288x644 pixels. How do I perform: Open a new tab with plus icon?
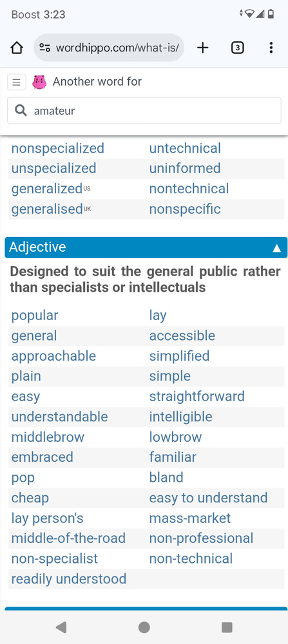pos(202,48)
